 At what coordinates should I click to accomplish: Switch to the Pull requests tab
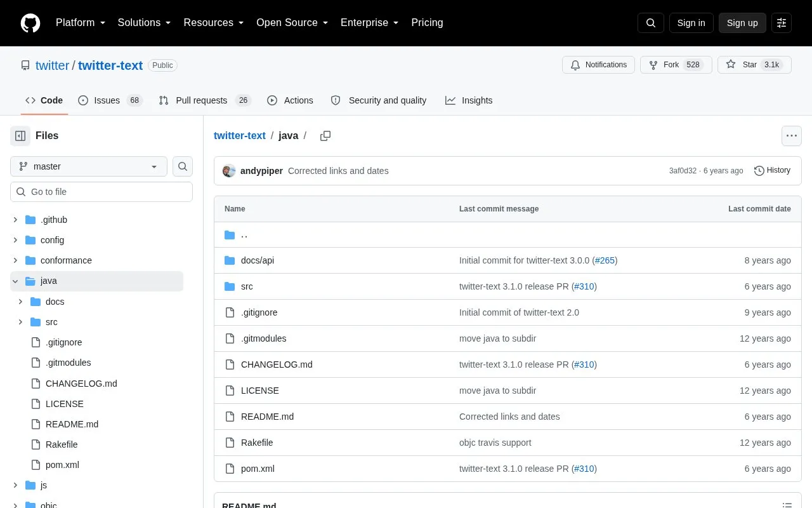(x=205, y=100)
